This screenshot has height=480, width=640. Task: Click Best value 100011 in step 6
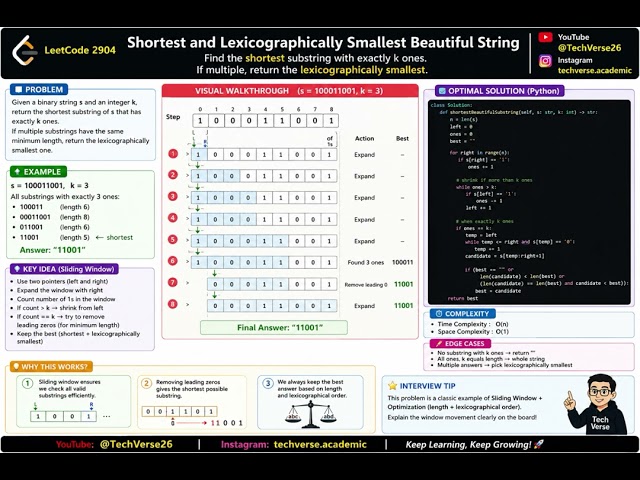[x=402, y=262]
